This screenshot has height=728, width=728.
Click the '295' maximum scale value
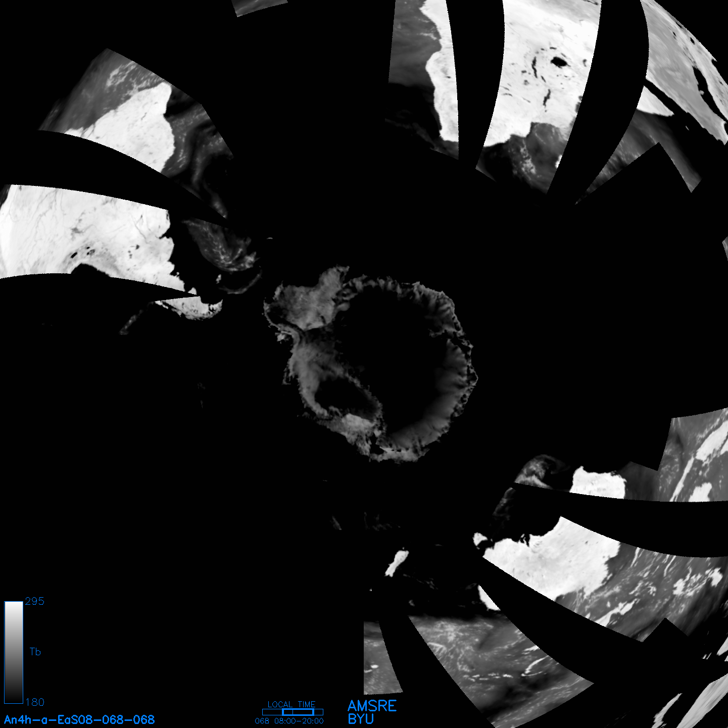(x=35, y=601)
